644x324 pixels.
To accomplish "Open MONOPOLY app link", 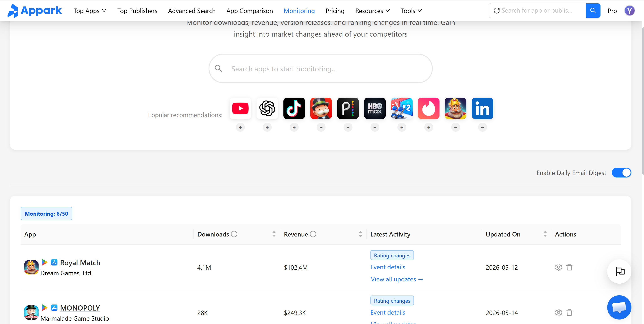I will point(80,308).
